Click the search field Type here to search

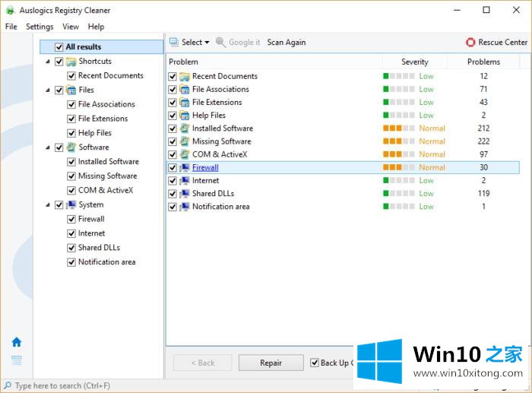tap(63, 386)
